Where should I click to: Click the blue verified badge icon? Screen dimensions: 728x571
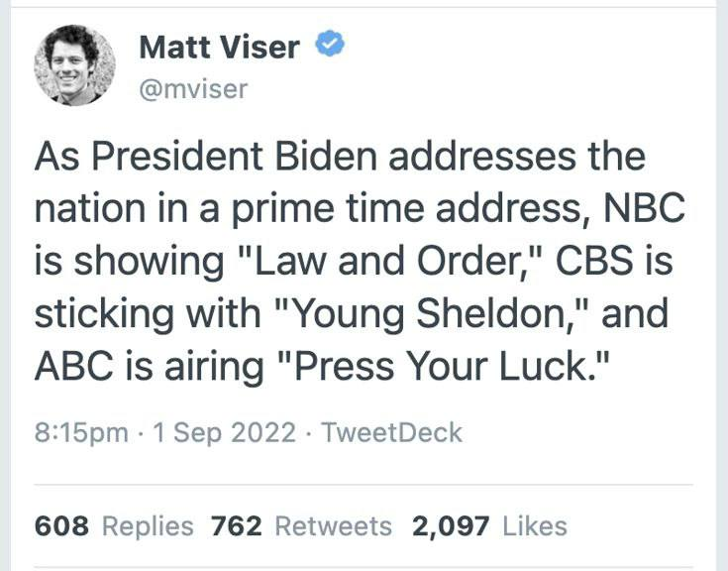329,46
